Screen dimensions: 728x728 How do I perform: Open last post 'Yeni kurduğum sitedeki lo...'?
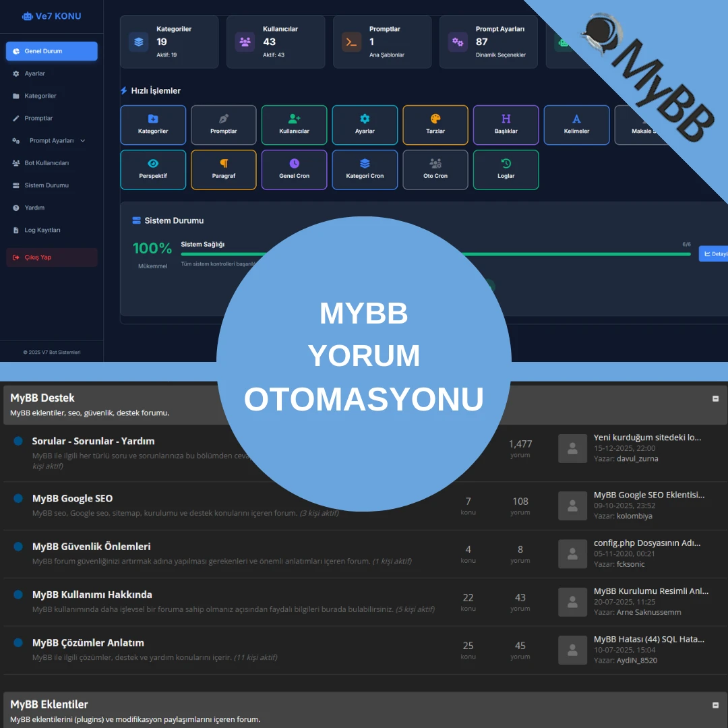tap(647, 437)
